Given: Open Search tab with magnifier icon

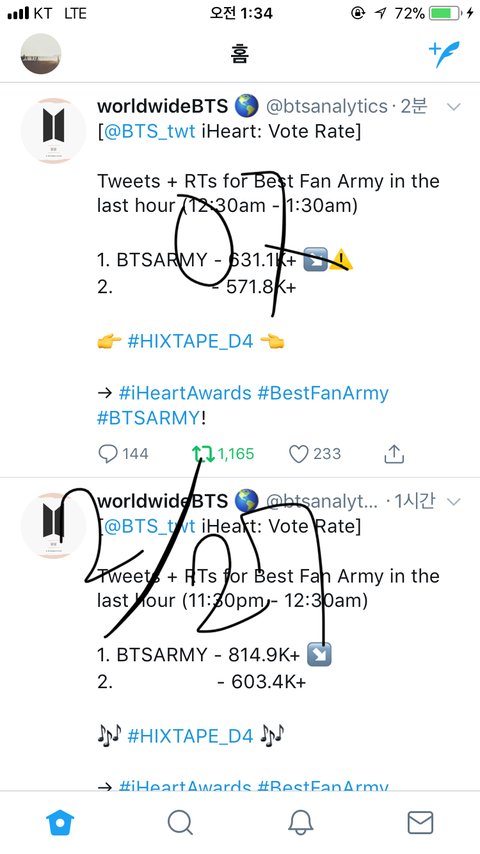Looking at the screenshot, I should click(180, 822).
